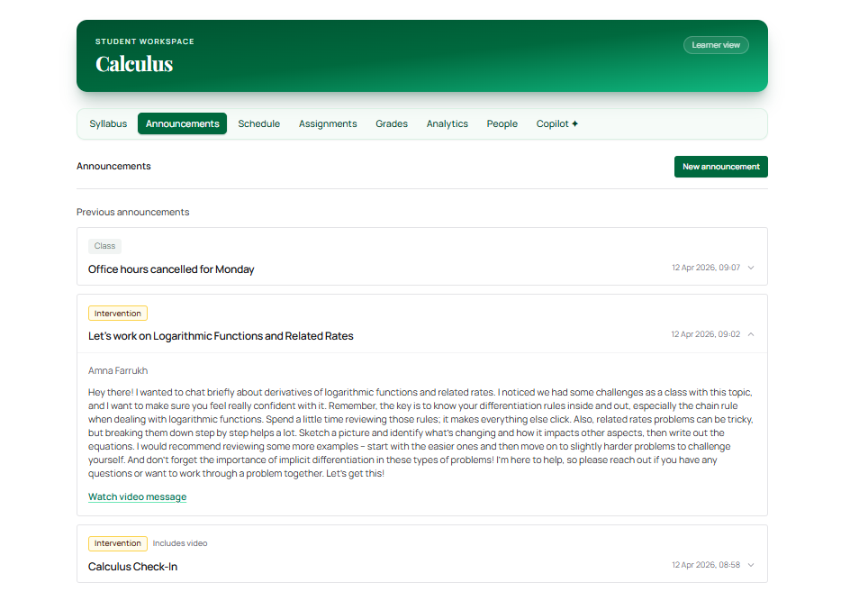Expand Office hours cancelled chevron

click(751, 268)
